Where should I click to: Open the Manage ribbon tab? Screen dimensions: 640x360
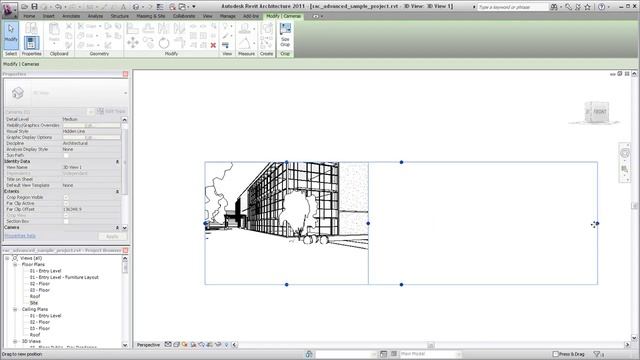pyautogui.click(x=227, y=16)
